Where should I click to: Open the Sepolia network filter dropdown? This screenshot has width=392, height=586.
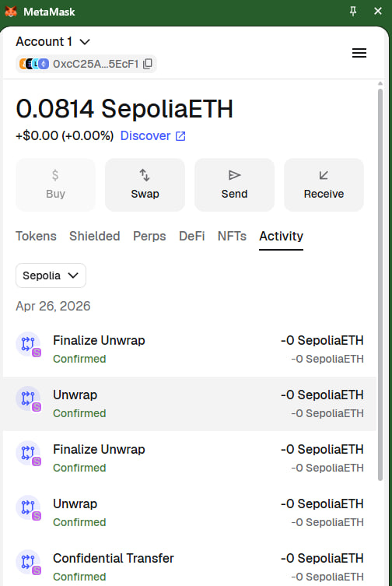(51, 275)
